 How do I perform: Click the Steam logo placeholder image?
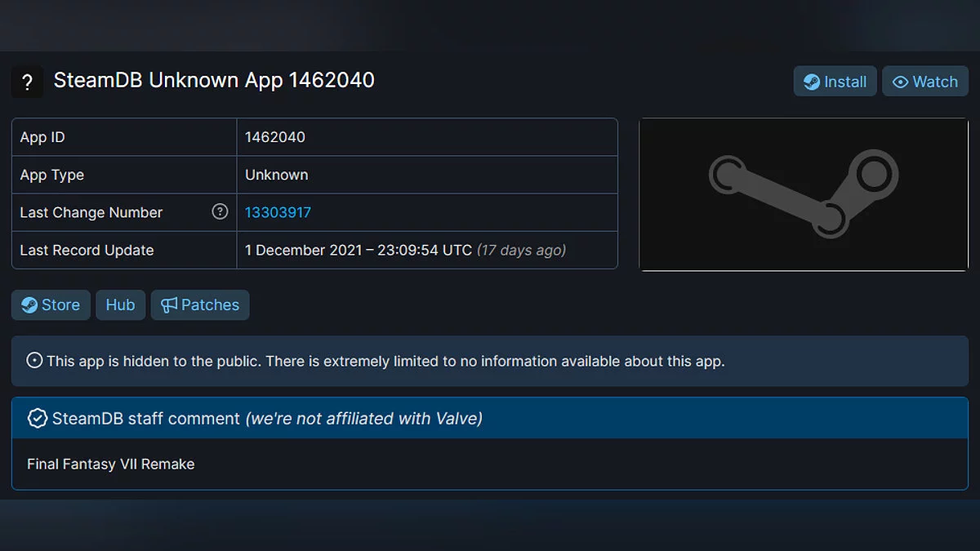click(804, 194)
